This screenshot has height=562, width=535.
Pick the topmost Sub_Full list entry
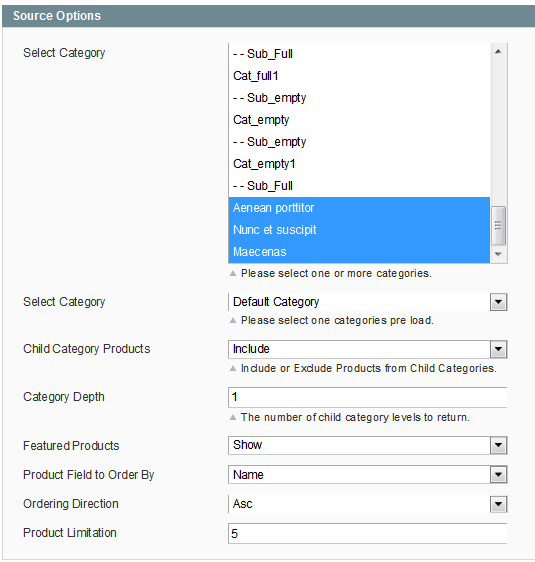coord(359,54)
